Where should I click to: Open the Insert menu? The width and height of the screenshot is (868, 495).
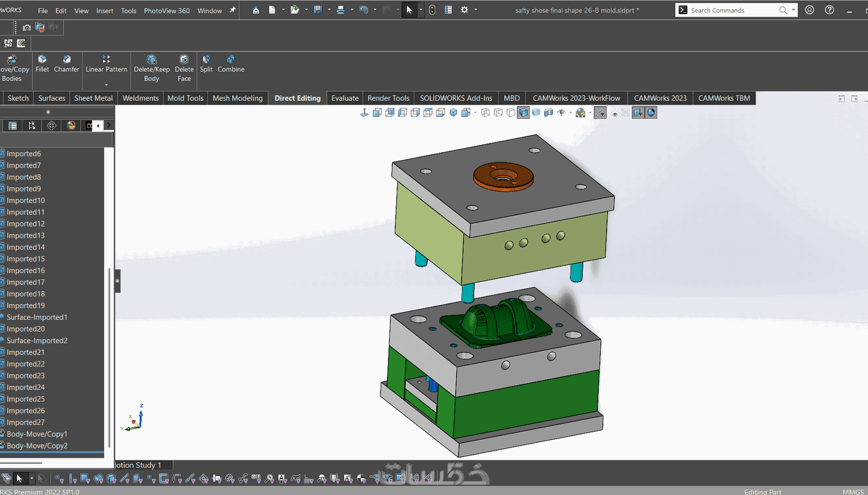(x=105, y=11)
